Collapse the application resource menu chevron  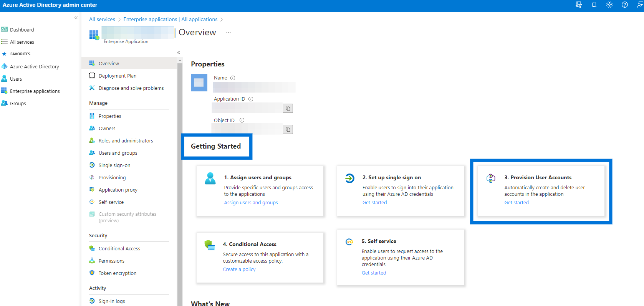coord(179,53)
